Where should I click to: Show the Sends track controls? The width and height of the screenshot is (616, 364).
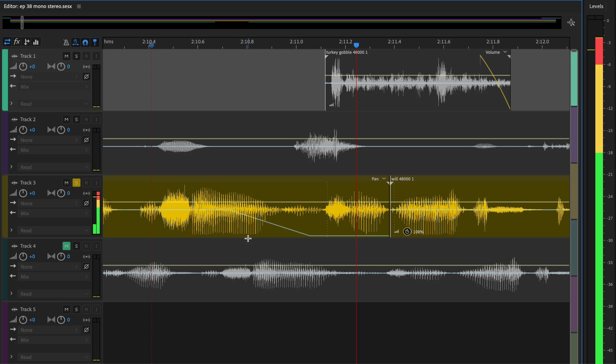click(27, 42)
